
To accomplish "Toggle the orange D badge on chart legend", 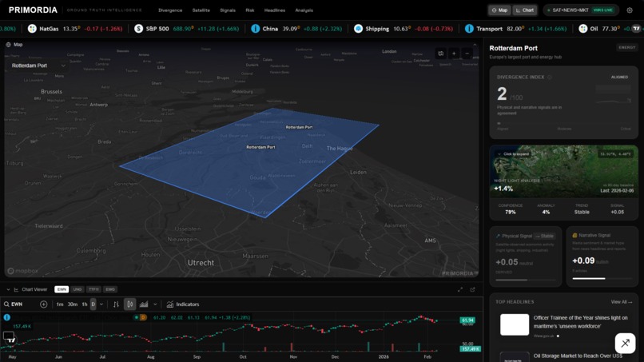I will coord(143,317).
